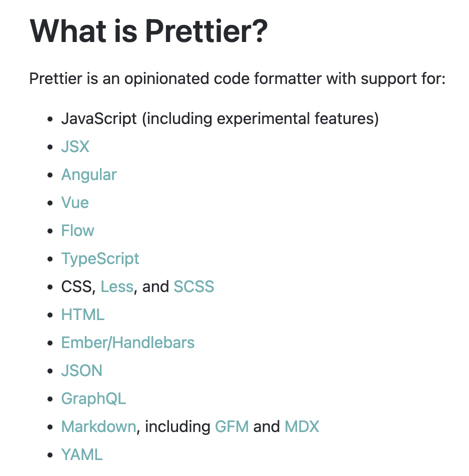
Task: Open the YAML link
Action: tap(82, 455)
